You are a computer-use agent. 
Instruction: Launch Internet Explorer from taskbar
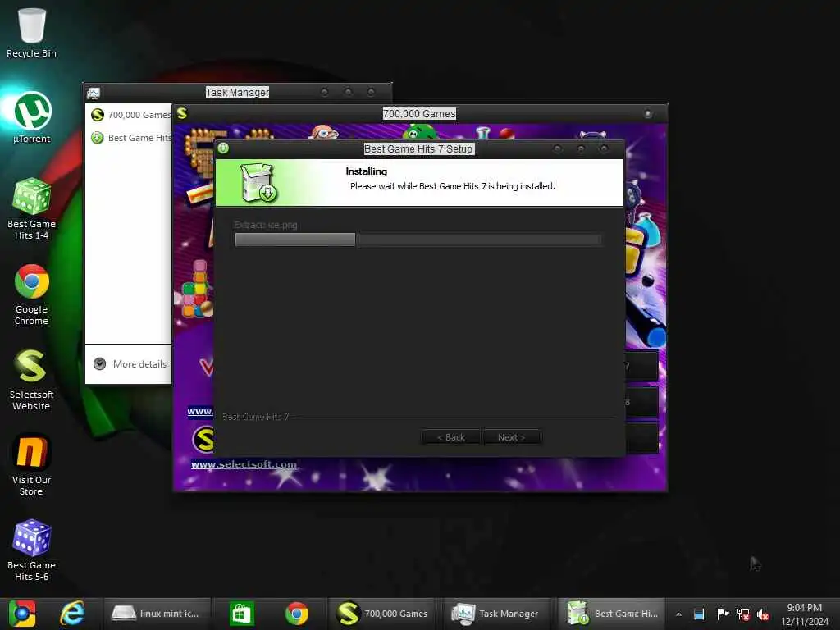[x=72, y=614]
